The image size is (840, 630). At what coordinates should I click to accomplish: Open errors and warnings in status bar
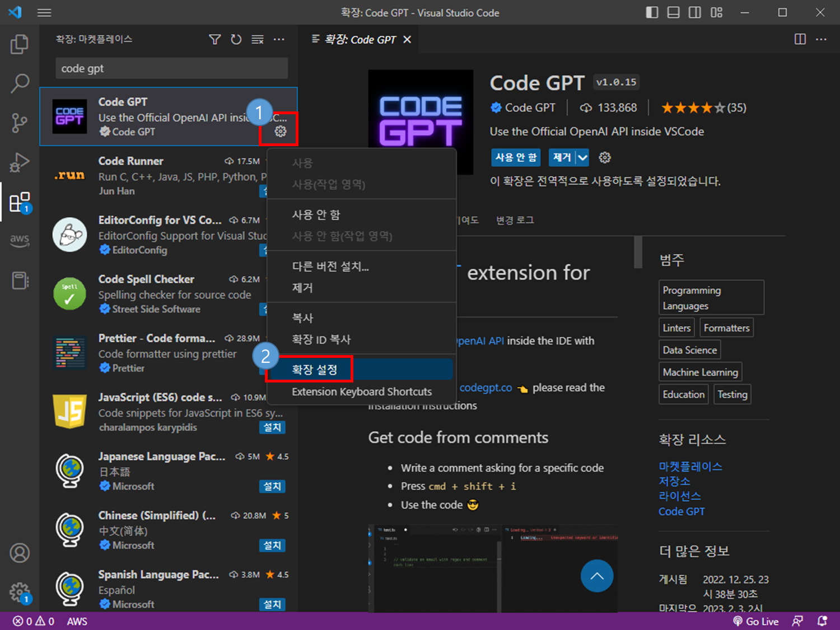coord(34,621)
